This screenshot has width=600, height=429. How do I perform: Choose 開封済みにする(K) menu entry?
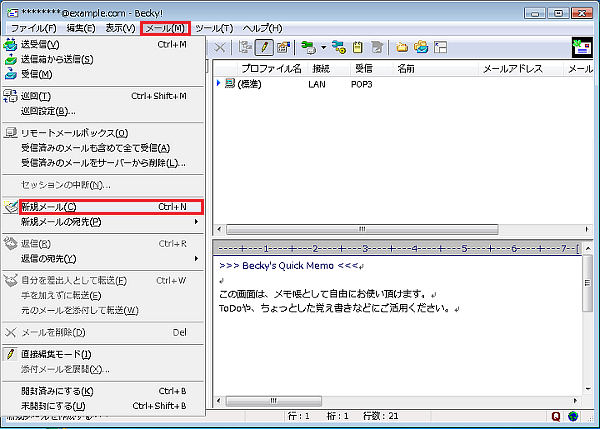(103, 391)
